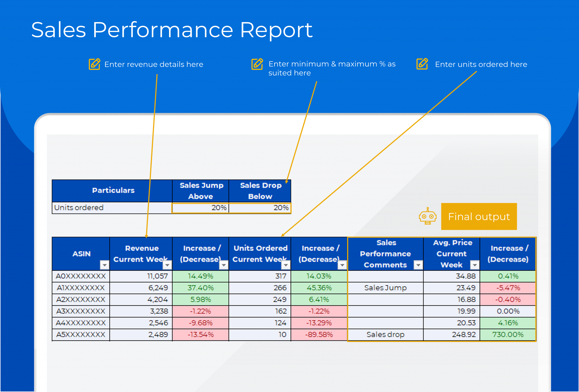Select the Sales Jump Above 20% cell
The width and height of the screenshot is (579, 392).
tap(200, 208)
